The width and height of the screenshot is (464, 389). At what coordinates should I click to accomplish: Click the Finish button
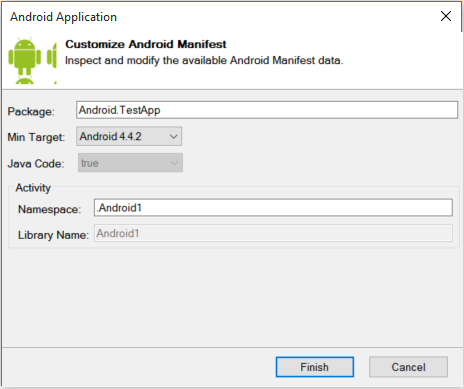pyautogui.click(x=315, y=367)
